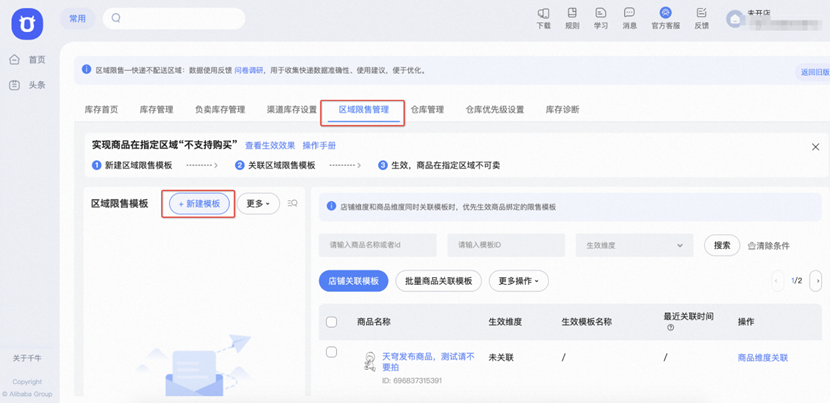Open the 查看生效效果 link

pyautogui.click(x=270, y=146)
